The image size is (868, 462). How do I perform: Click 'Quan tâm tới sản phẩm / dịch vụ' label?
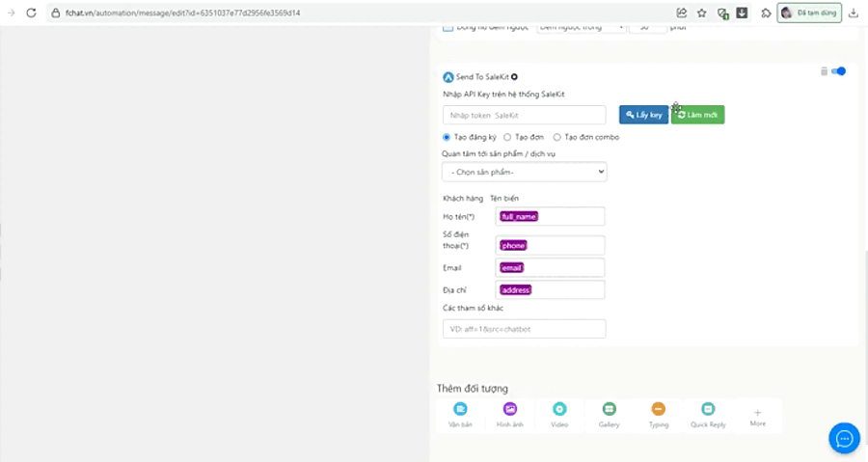[x=499, y=153]
